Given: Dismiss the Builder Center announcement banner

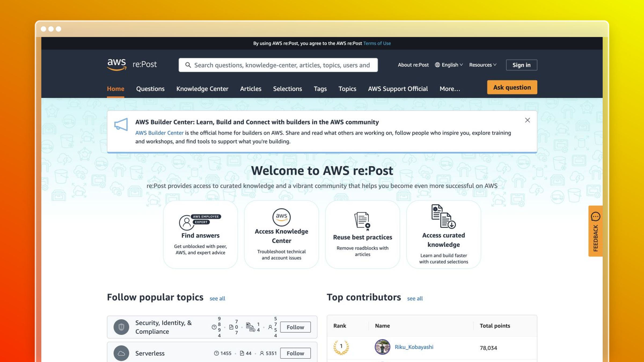Looking at the screenshot, I should click(527, 120).
